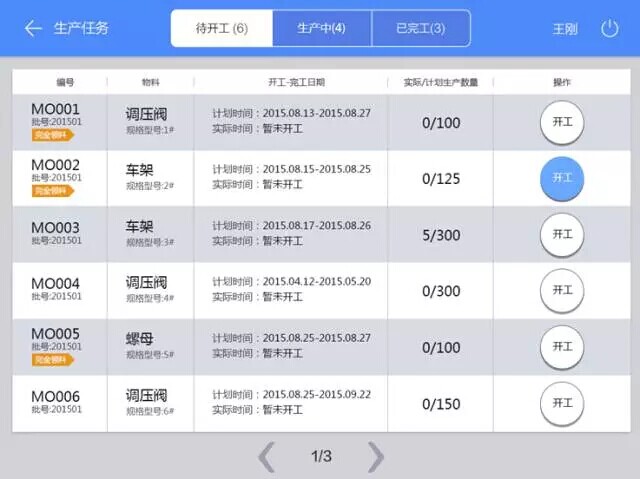640x479 pixels.
Task: Select the MO004 order number
Action: pyautogui.click(x=56, y=284)
